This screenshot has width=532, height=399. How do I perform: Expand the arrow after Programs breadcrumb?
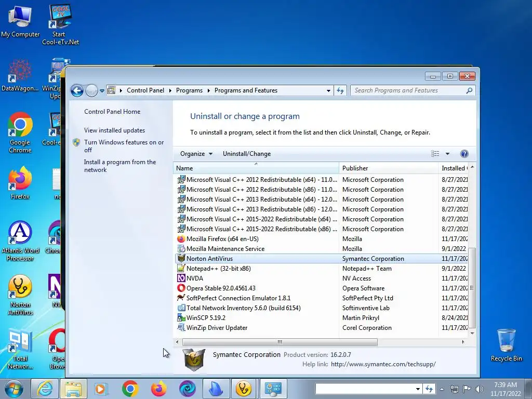[x=208, y=90]
